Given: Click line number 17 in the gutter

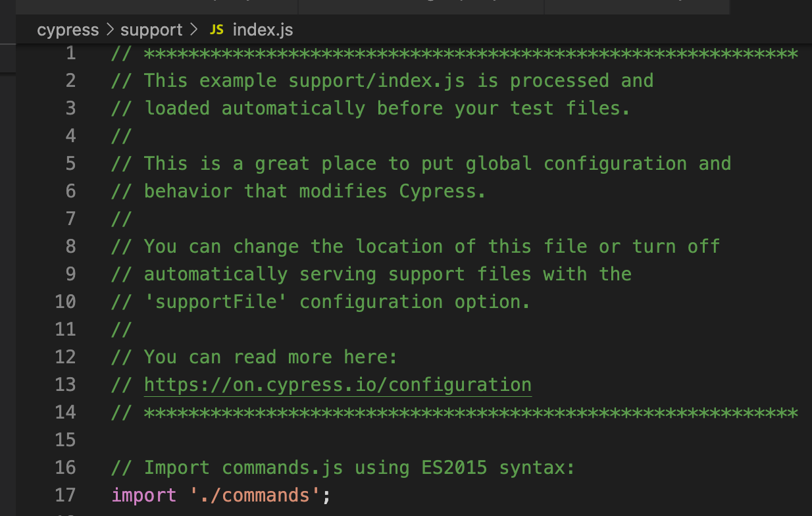Looking at the screenshot, I should coord(65,495).
